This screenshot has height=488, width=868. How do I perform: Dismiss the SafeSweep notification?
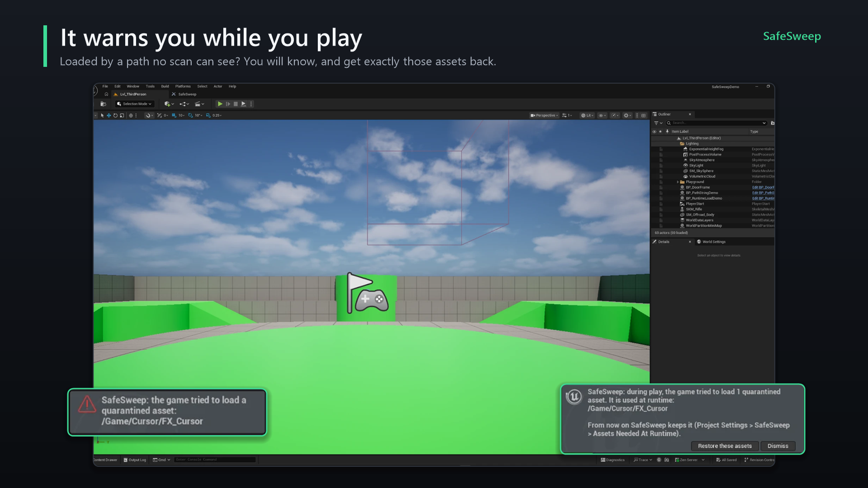pos(778,446)
